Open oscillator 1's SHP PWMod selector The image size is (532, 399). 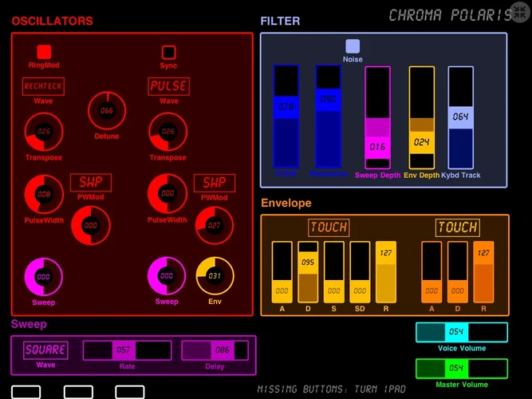(91, 183)
